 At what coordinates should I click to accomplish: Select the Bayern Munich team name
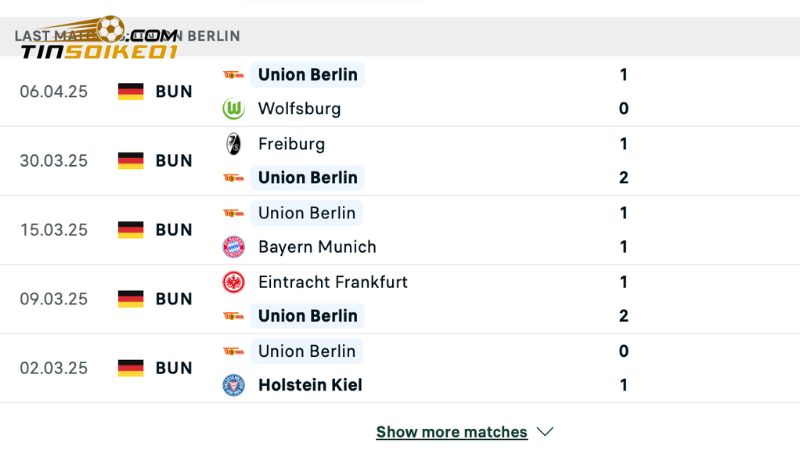[x=317, y=247]
